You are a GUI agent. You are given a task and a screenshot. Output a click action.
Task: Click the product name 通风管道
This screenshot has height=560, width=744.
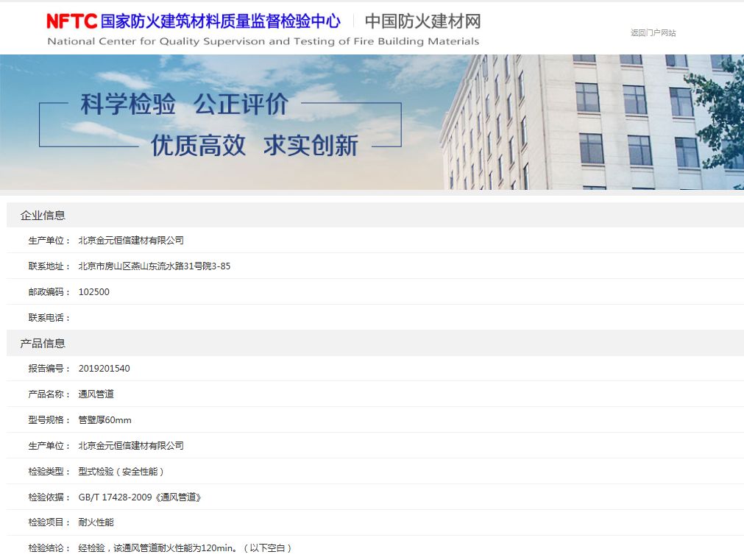pyautogui.click(x=96, y=394)
